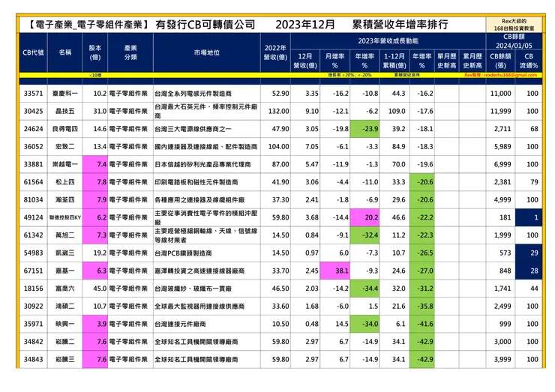The height and width of the screenshot is (392, 555).
Task: Click the 109.0 cumulative revenue cell
Action: pos(394,111)
